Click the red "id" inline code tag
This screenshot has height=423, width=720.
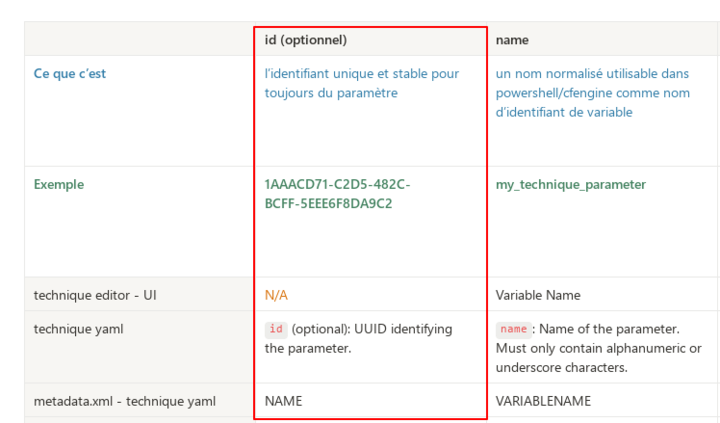276,329
